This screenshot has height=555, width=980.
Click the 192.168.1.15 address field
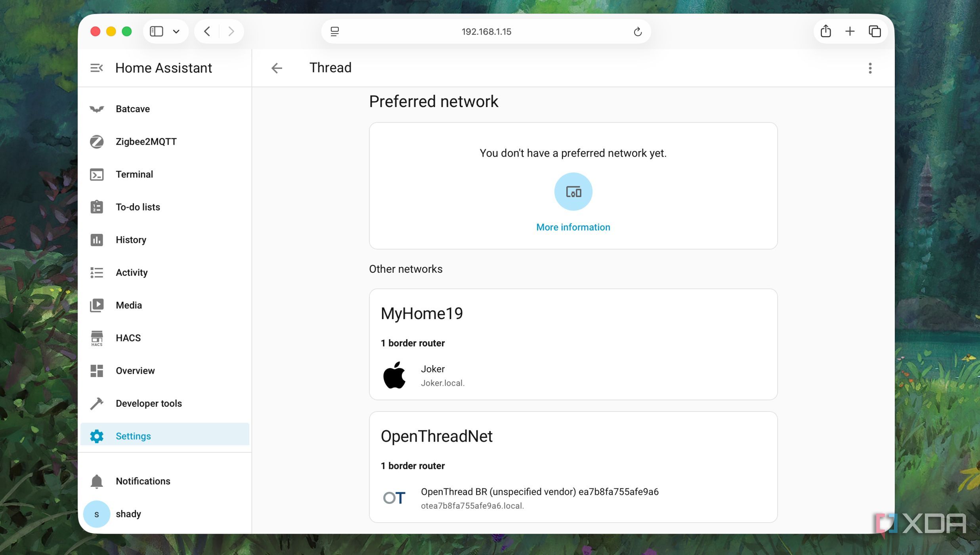(x=486, y=32)
